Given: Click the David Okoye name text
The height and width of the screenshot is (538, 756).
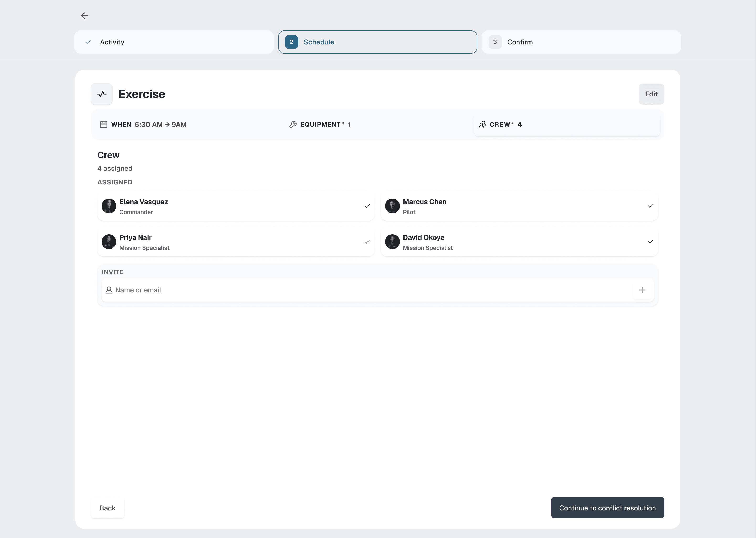Looking at the screenshot, I should click(423, 237).
